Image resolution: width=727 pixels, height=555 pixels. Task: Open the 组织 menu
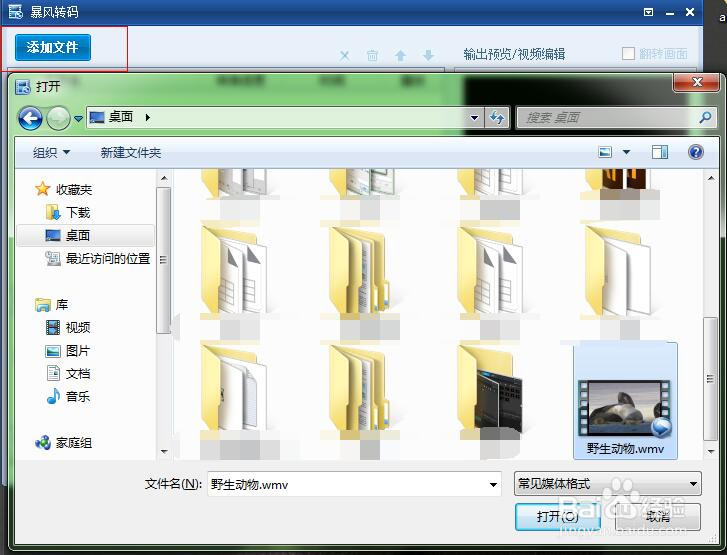(51, 153)
